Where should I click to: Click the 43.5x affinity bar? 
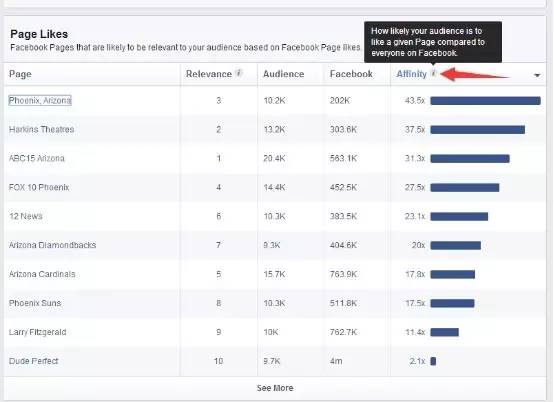(x=485, y=101)
